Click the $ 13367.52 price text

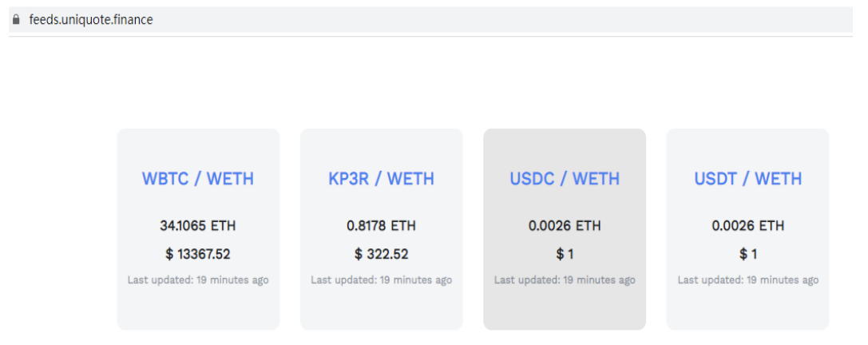(198, 254)
